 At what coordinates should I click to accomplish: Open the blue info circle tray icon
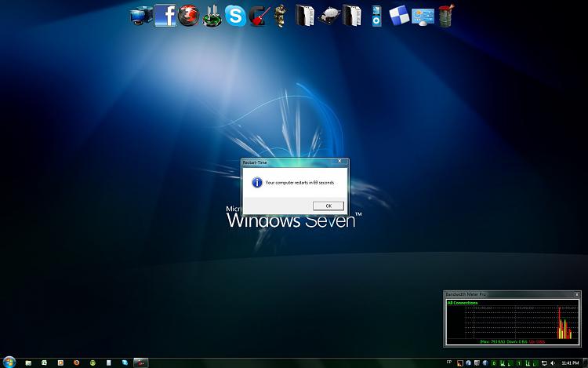click(x=485, y=363)
